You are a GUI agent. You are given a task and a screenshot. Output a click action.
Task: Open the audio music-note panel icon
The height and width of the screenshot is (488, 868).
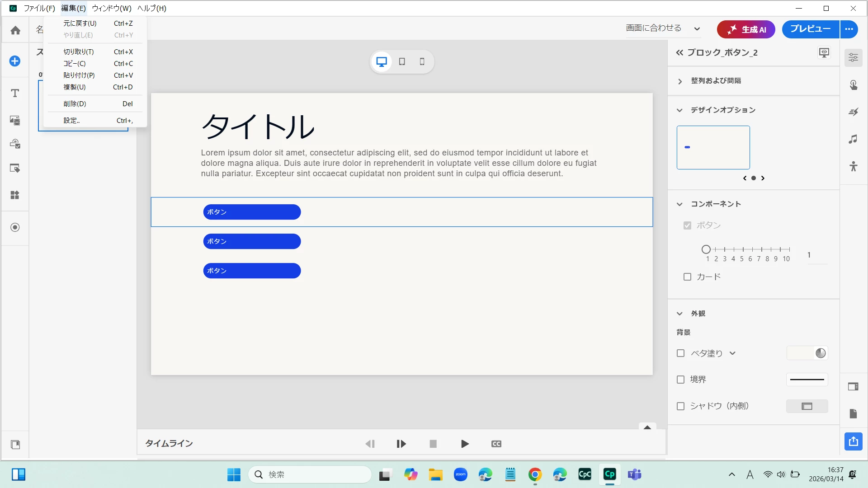point(853,139)
